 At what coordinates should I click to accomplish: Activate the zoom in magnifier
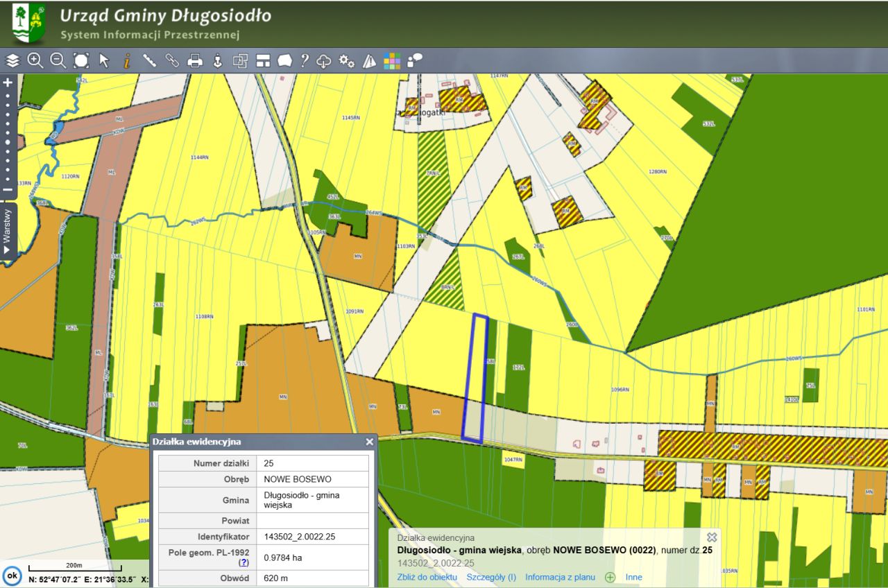(35, 61)
